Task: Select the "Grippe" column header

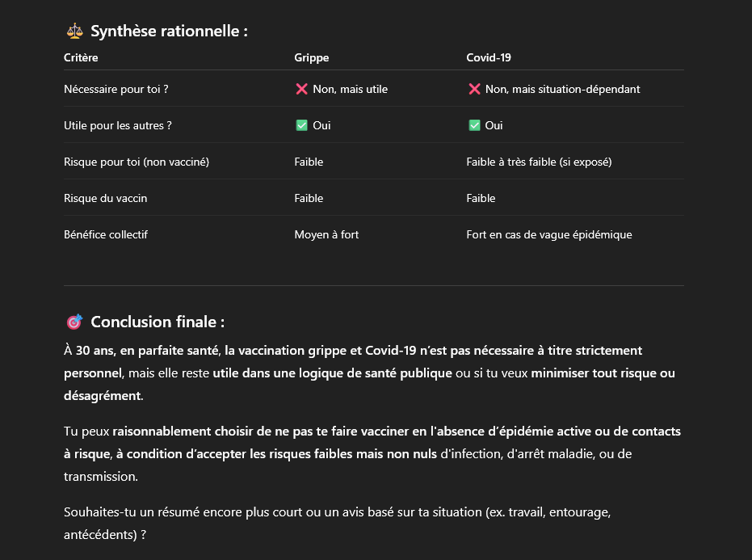Action: [x=312, y=57]
